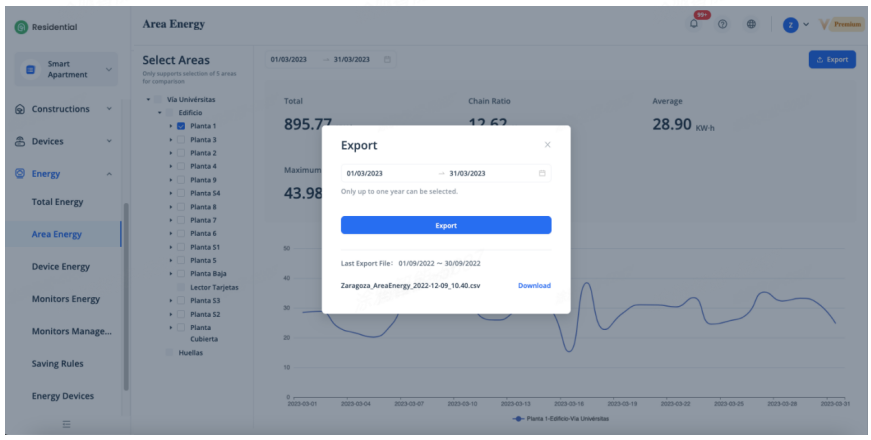Click the notifications bell icon
Viewport: 871px width, 440px height.
pyautogui.click(x=694, y=25)
